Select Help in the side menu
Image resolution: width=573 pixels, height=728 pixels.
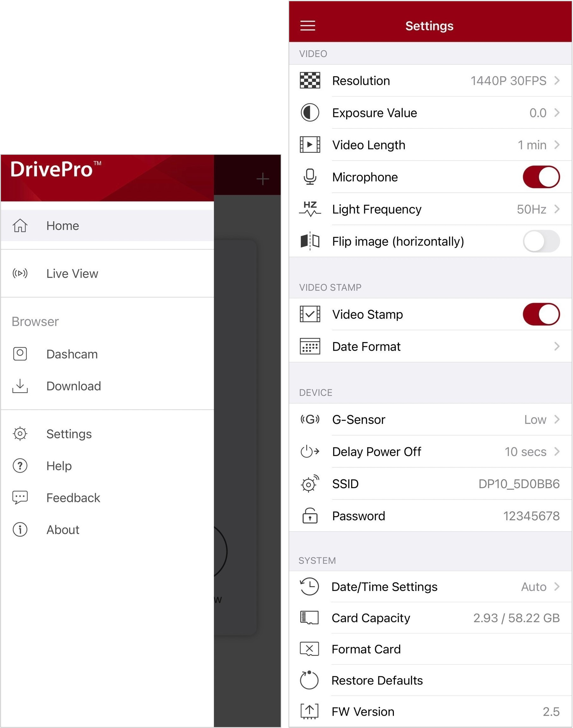coord(107,466)
